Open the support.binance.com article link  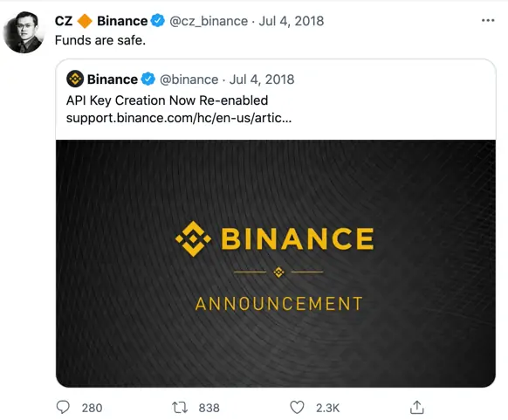(179, 118)
